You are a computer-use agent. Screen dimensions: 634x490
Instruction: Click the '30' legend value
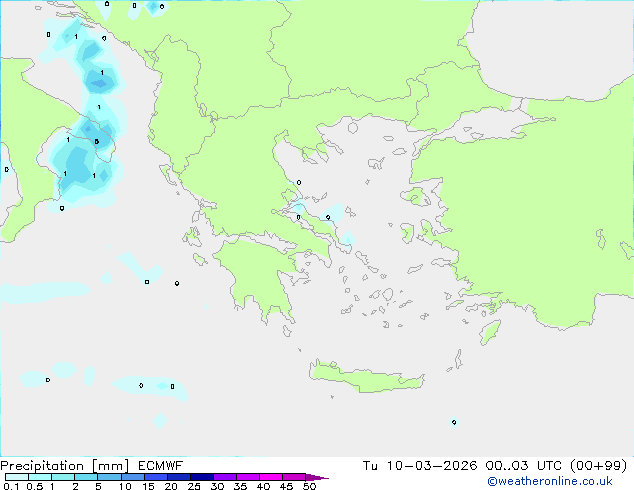click(x=217, y=486)
